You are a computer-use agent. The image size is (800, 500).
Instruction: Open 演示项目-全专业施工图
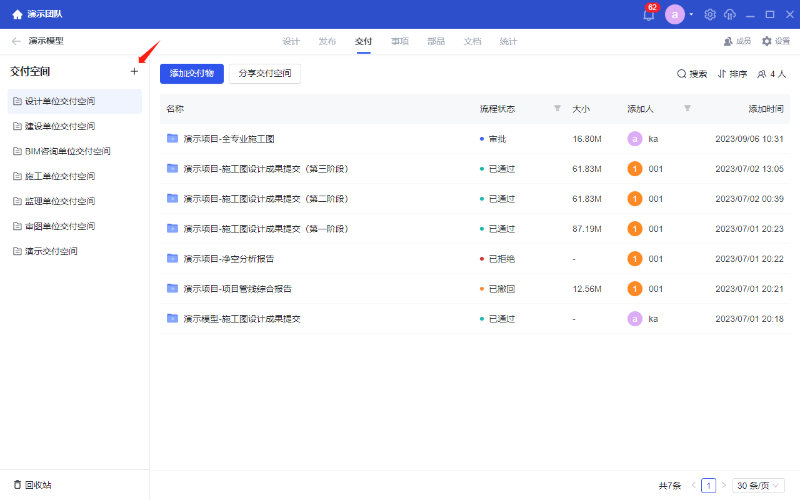[229, 139]
